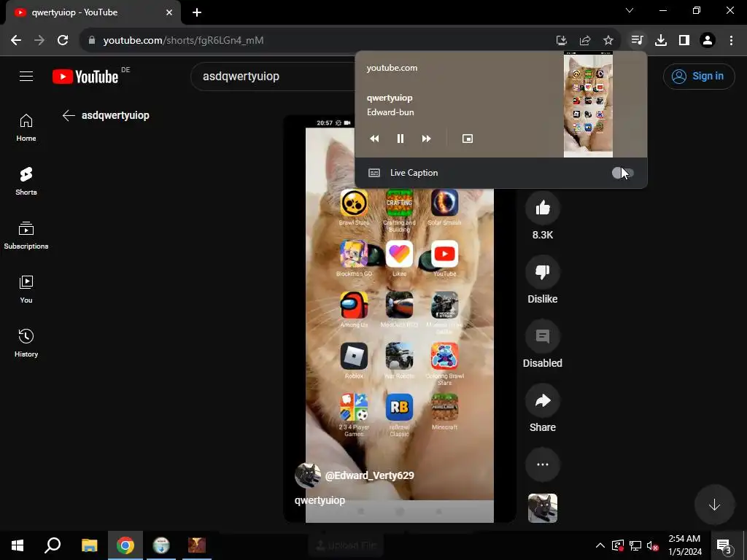Image resolution: width=747 pixels, height=560 pixels.
Task: Share the short
Action: pyautogui.click(x=543, y=400)
